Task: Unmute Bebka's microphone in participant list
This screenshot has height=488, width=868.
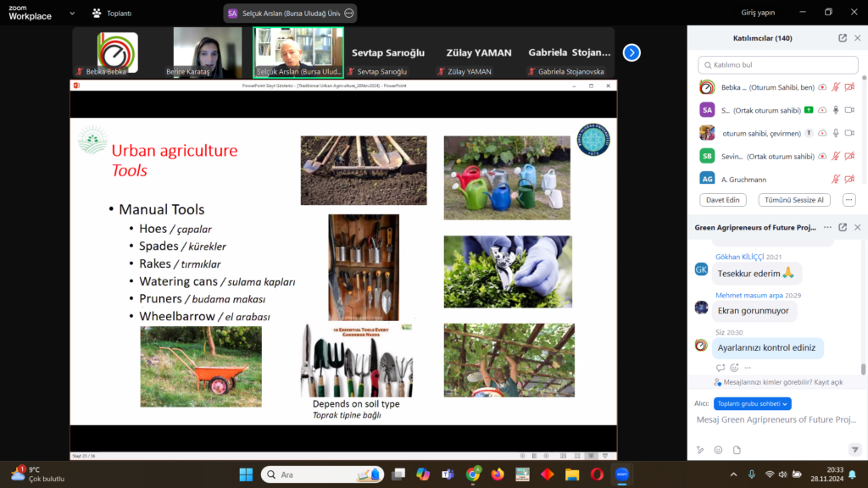Action: (x=835, y=87)
